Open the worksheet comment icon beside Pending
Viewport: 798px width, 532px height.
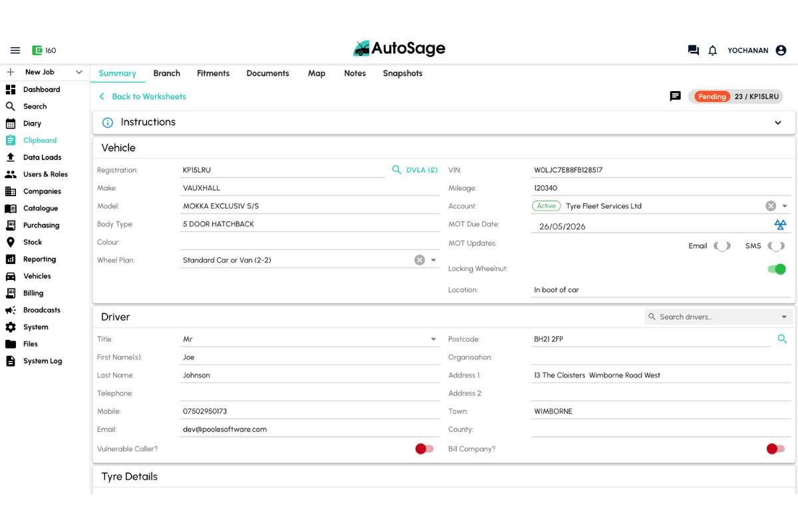tap(675, 96)
